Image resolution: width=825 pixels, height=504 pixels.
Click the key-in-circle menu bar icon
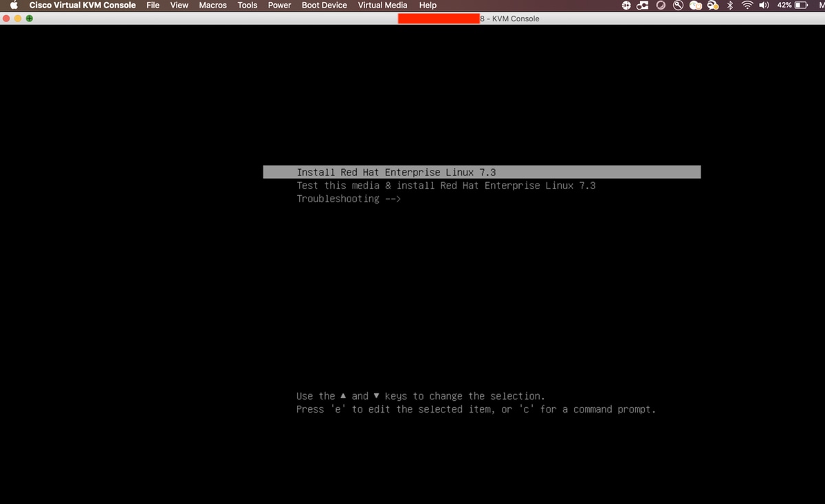(678, 5)
